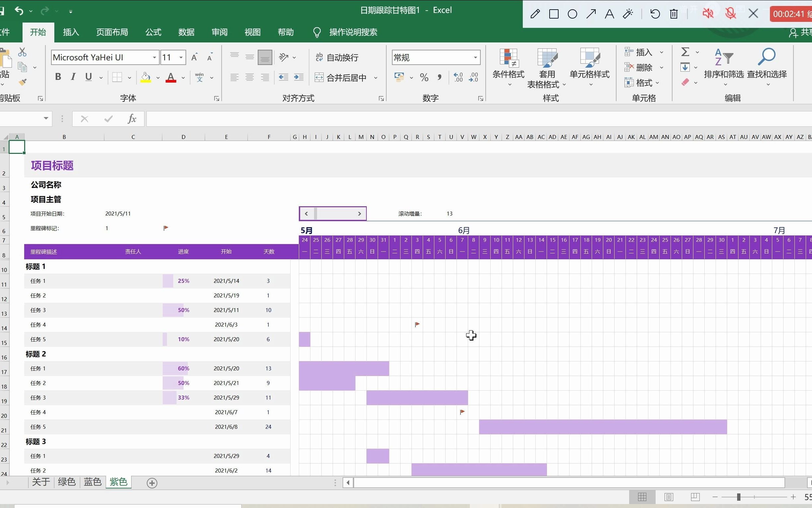The height and width of the screenshot is (508, 812).
Task: Open Find and Select (查找和选择)
Action: (767, 67)
